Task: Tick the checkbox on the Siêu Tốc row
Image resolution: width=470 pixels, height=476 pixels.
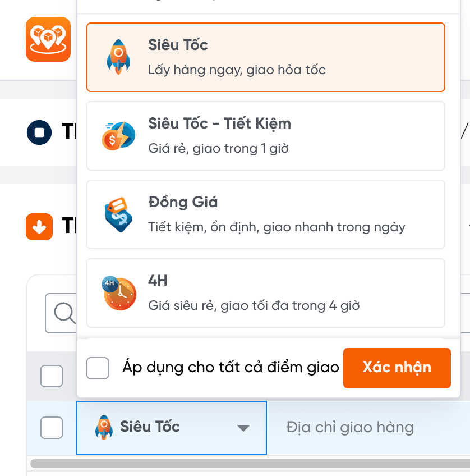Action: [52, 428]
